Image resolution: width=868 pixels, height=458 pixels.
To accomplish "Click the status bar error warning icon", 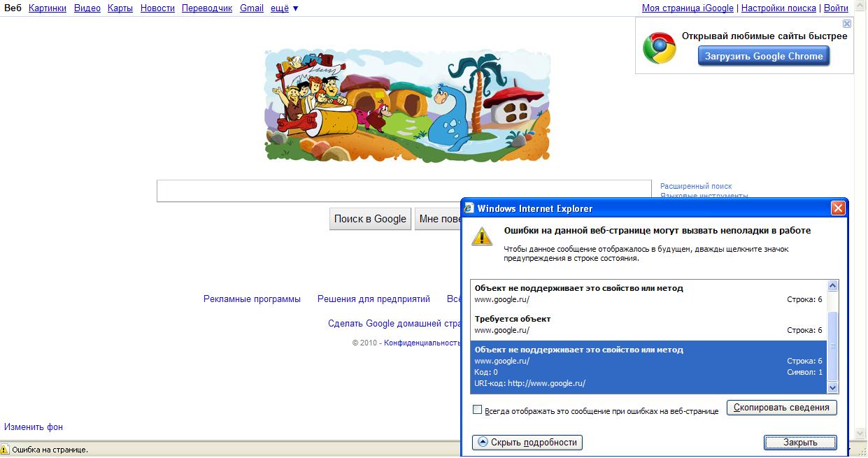I will [x=5, y=450].
